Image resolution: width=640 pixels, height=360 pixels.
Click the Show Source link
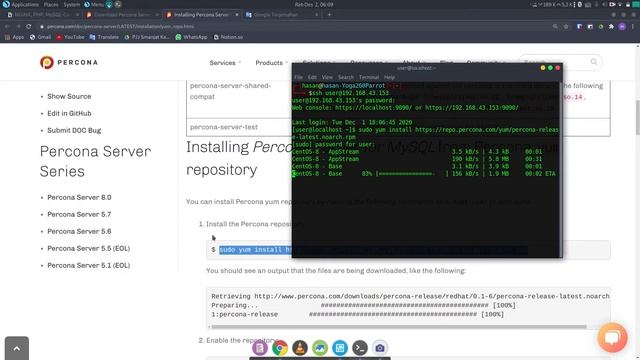pyautogui.click(x=69, y=96)
